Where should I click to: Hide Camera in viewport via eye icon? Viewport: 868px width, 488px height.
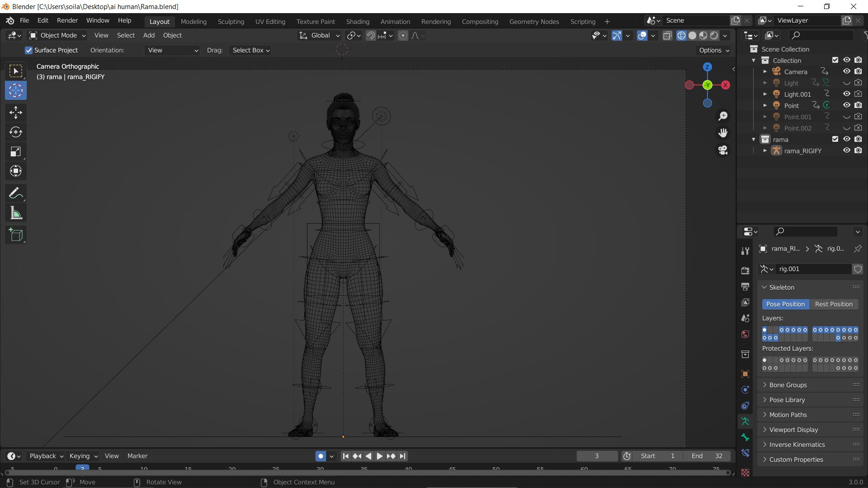point(847,71)
